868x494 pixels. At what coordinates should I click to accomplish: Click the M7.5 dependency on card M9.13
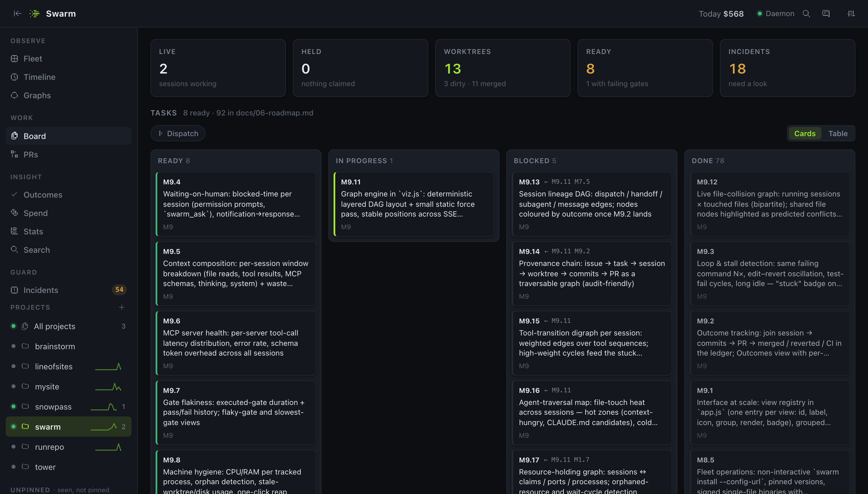coord(582,182)
